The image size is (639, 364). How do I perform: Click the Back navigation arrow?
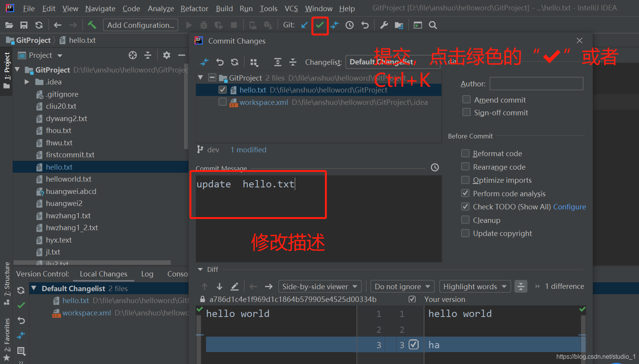[x=57, y=25]
